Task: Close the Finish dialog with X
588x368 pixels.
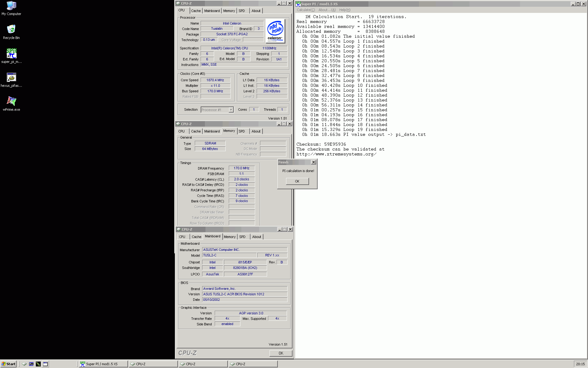Action: tap(313, 162)
